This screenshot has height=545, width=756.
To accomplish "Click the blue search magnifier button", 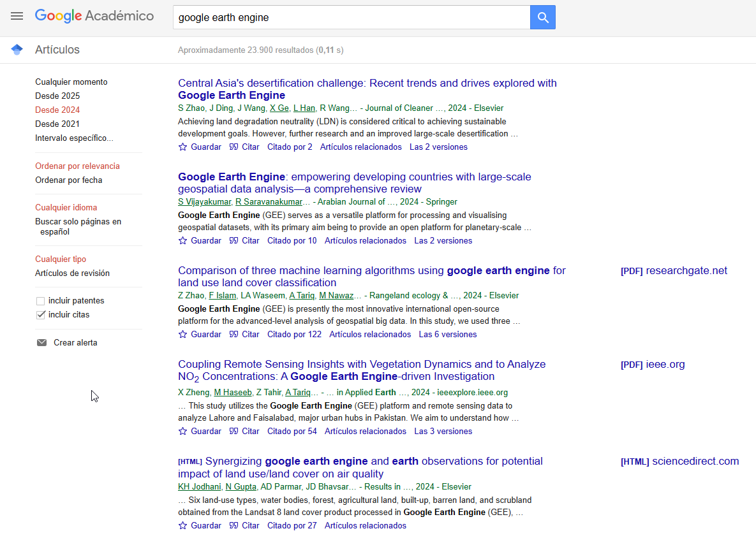I will pyautogui.click(x=542, y=17).
